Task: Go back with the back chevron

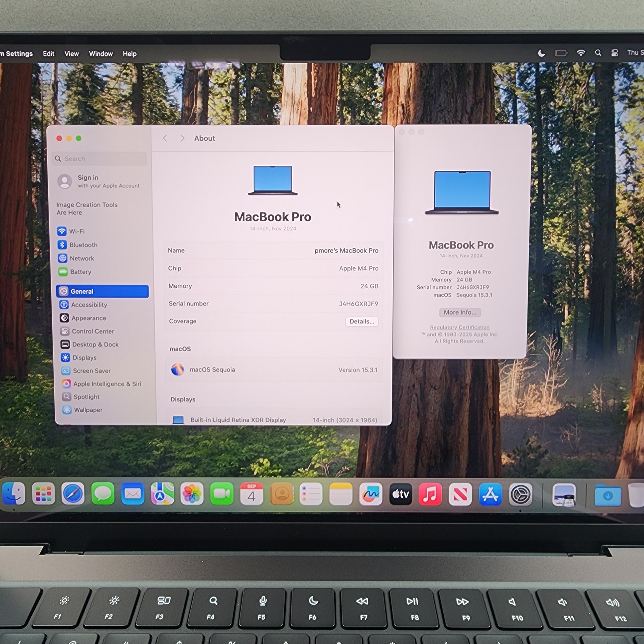Action: (165, 138)
